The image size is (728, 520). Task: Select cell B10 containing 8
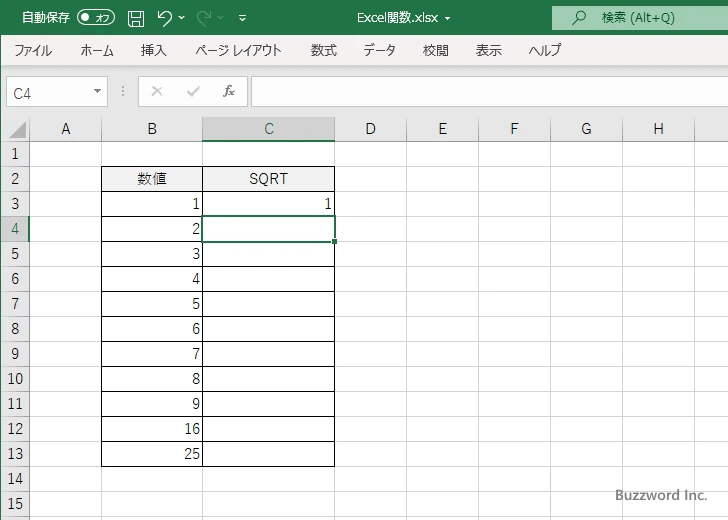click(152, 379)
